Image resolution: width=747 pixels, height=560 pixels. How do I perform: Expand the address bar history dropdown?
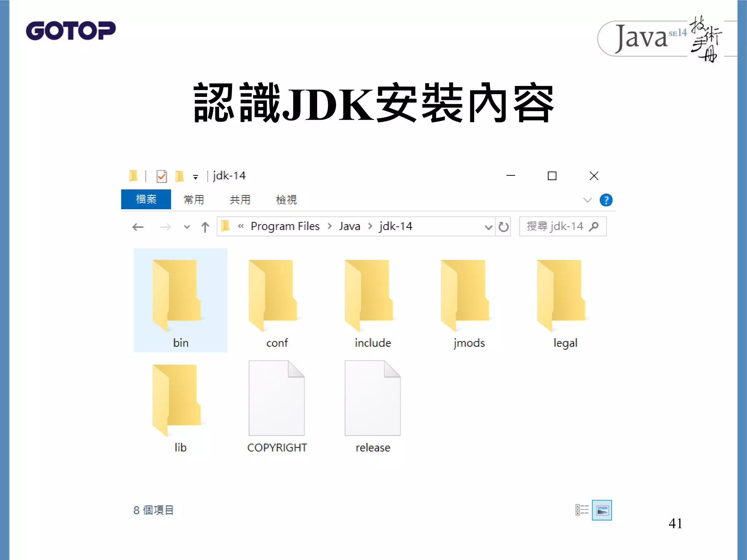click(488, 227)
